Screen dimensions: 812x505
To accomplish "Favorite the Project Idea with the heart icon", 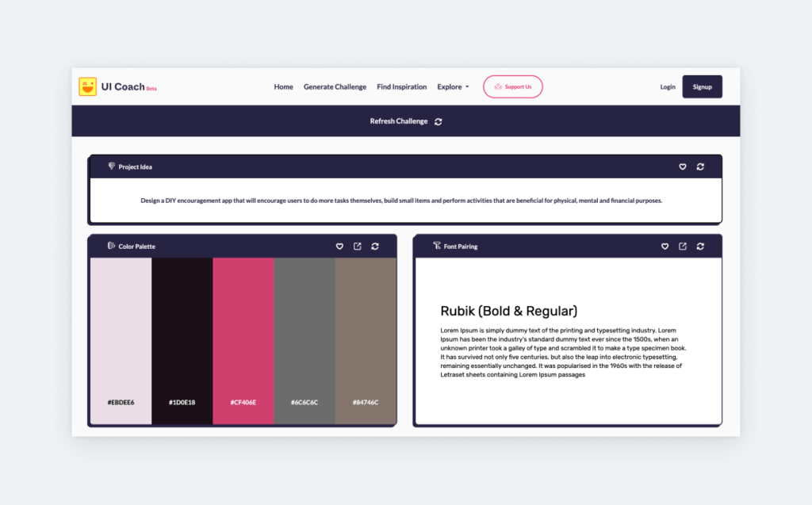I will pyautogui.click(x=682, y=166).
